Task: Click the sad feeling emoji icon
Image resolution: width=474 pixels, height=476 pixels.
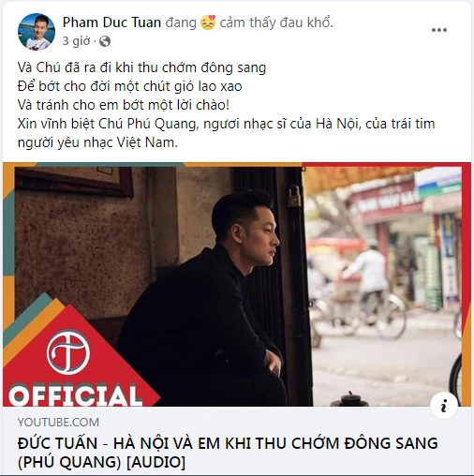Action: click(208, 22)
